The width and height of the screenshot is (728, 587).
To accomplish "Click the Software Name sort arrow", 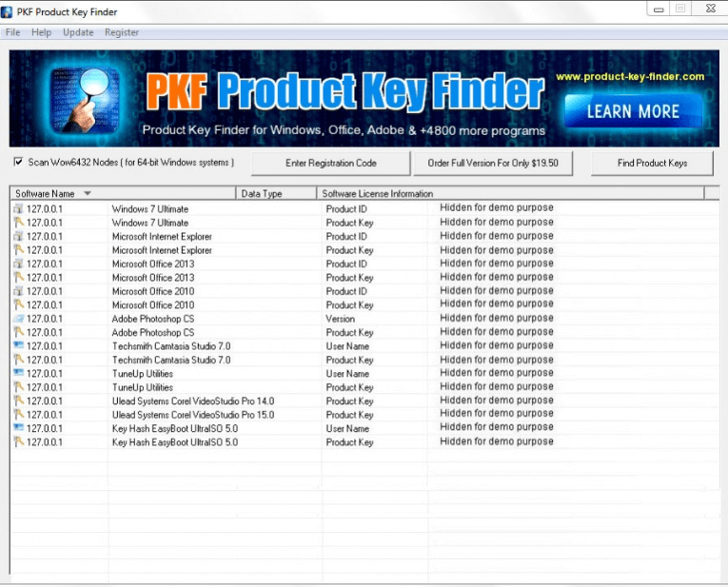I will coord(88,193).
